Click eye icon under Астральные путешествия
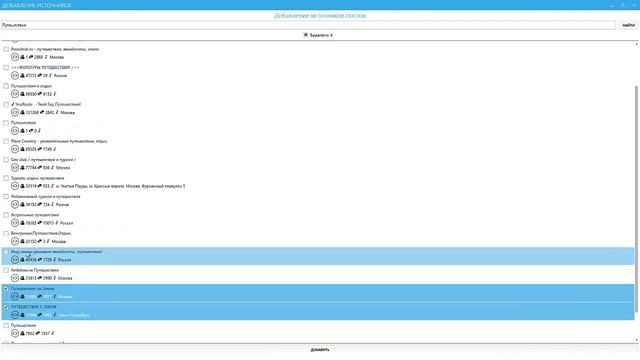 [x=15, y=223]
